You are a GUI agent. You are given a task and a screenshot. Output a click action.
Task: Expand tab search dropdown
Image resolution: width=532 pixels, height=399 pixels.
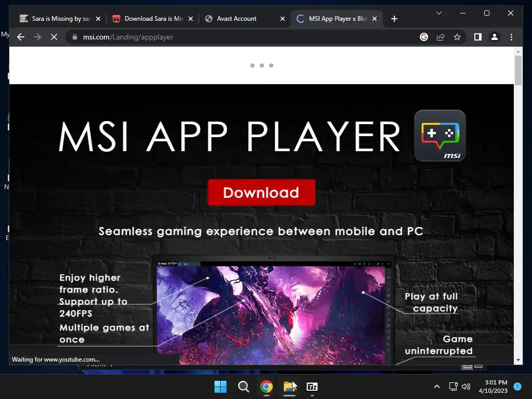tap(438, 13)
